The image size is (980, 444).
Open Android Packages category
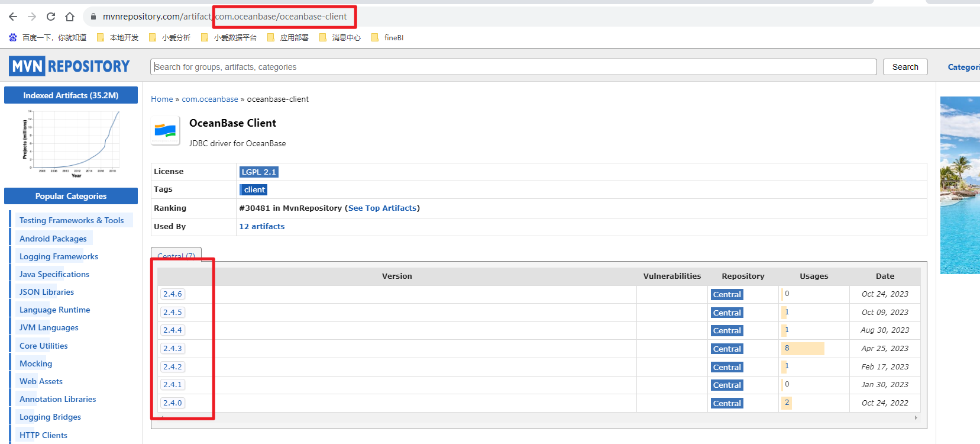[53, 239]
